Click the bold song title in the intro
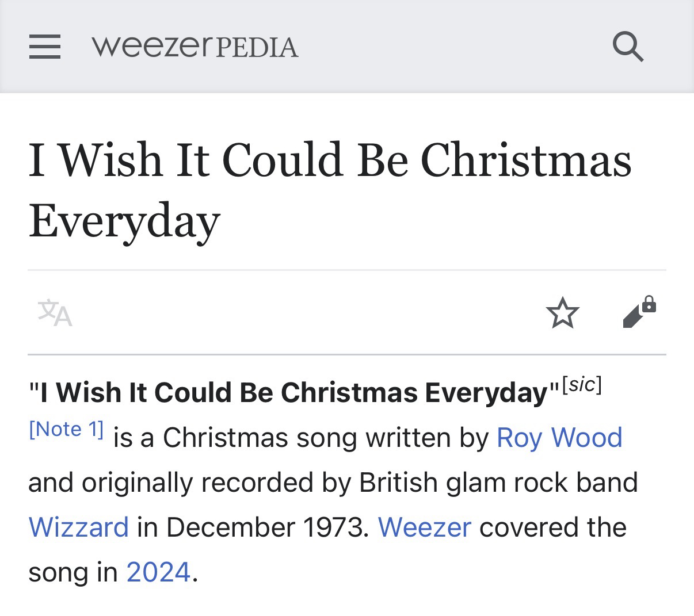Screen dimensions: 694x616 (x=293, y=392)
